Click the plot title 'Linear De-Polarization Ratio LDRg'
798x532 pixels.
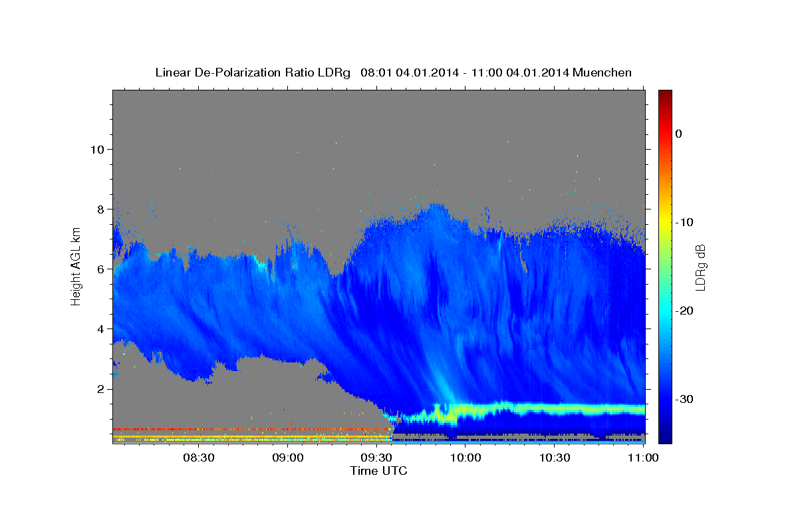click(x=252, y=72)
